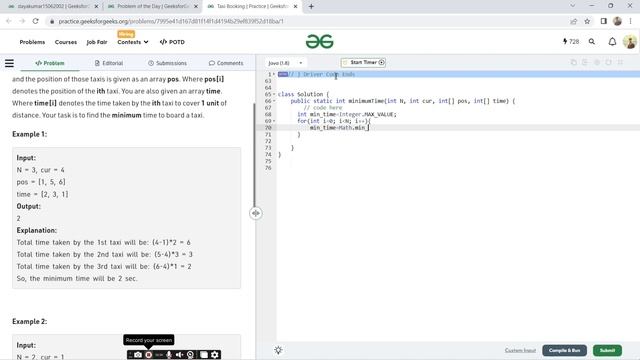Screen dimensions: 640x360
Task: Click the Custom Input link
Action: tap(520, 350)
